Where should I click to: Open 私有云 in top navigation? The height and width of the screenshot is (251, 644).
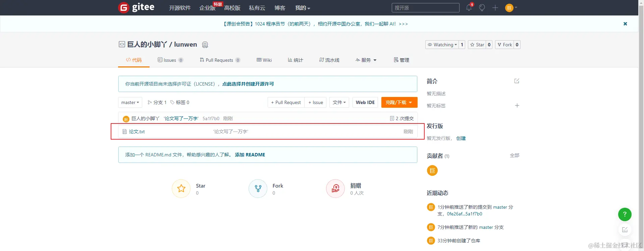click(x=257, y=8)
